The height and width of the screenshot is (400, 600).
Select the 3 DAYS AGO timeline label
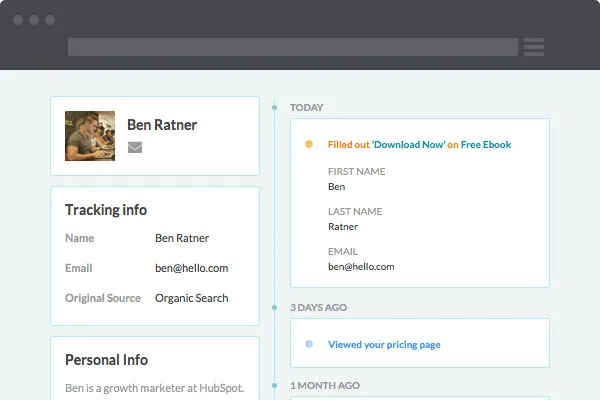point(320,307)
